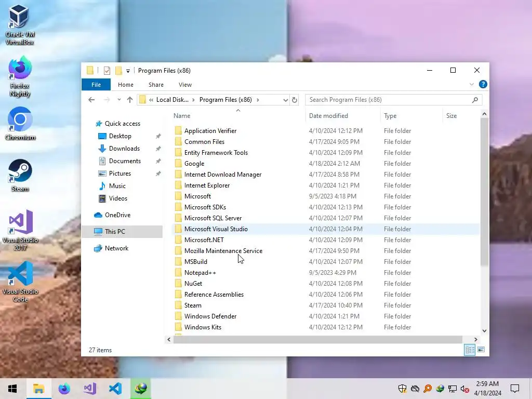
Task: Refresh the Program Files (x86) folder
Action: 295,100
